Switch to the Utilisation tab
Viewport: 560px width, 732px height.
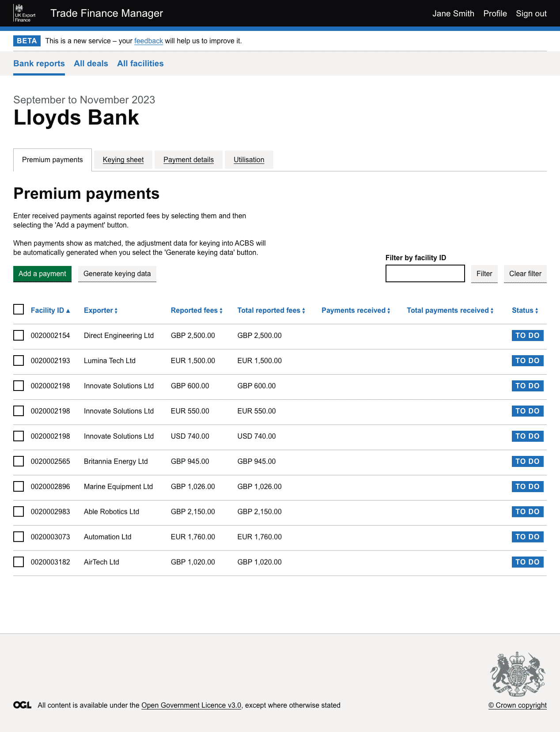tap(249, 160)
